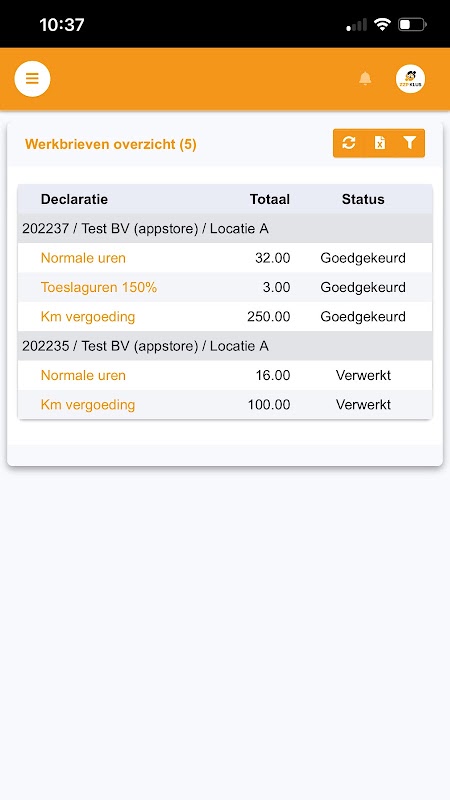Open the filter funnel icon

click(x=409, y=143)
